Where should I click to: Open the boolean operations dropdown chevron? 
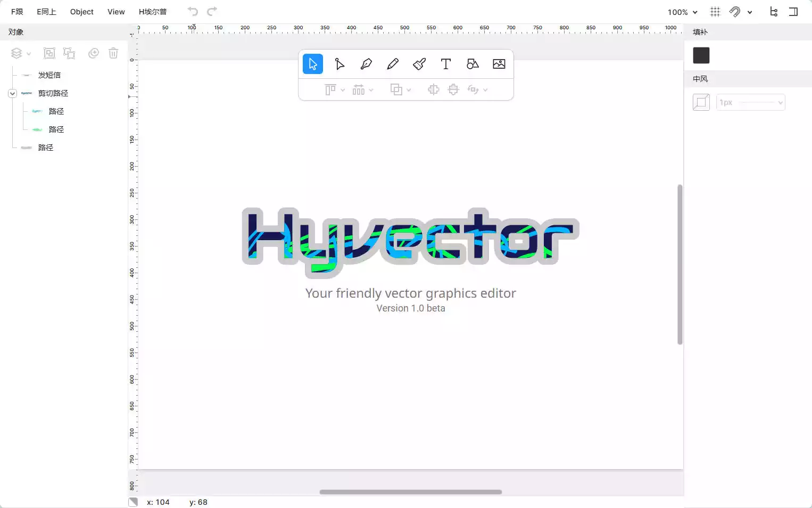(x=409, y=90)
